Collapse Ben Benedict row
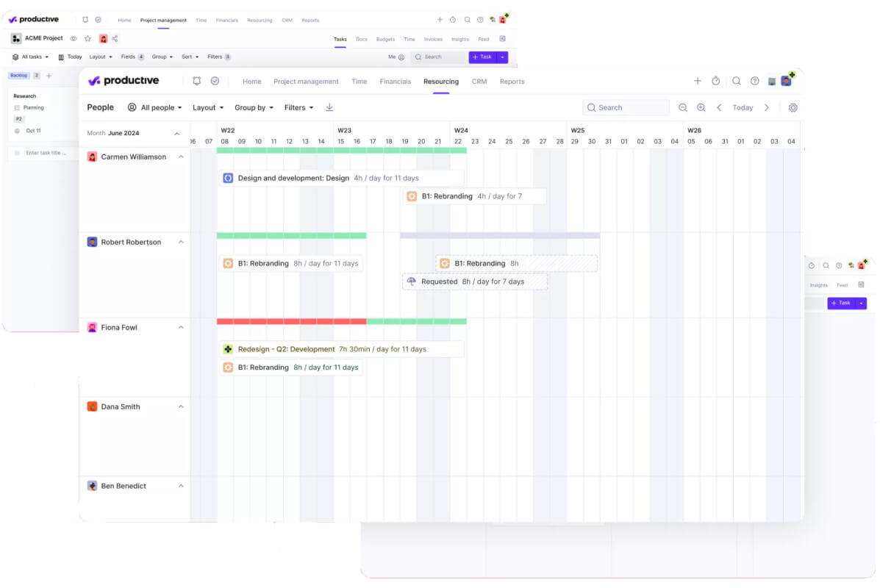880x588 pixels. pos(181,486)
